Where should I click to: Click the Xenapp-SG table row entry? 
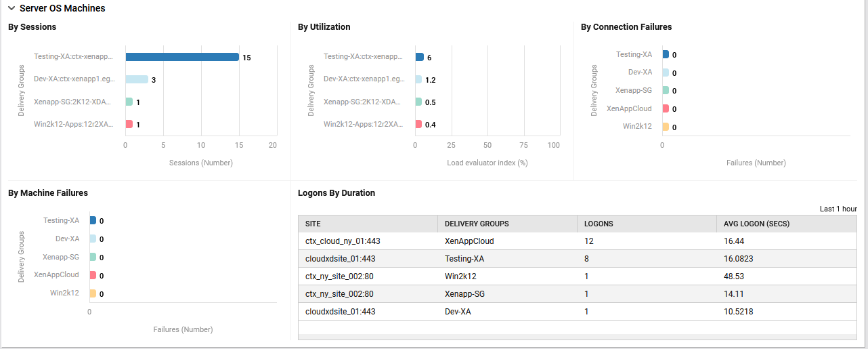click(x=464, y=294)
